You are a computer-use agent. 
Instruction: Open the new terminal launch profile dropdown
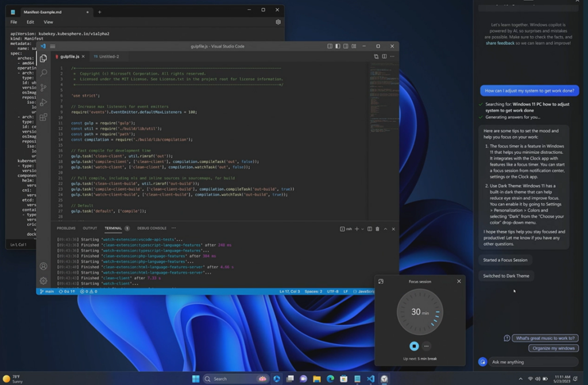[362, 229]
